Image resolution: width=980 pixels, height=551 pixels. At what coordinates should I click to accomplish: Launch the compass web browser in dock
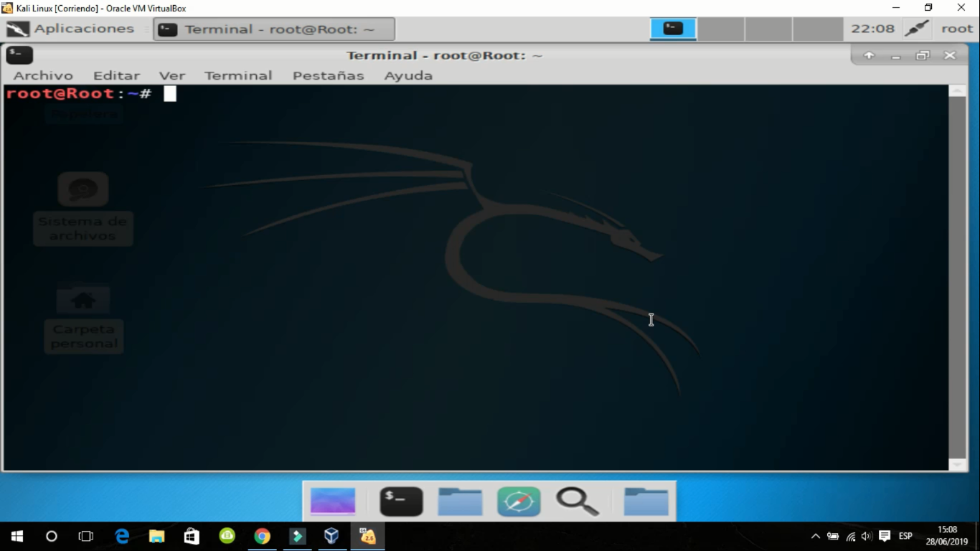(519, 501)
